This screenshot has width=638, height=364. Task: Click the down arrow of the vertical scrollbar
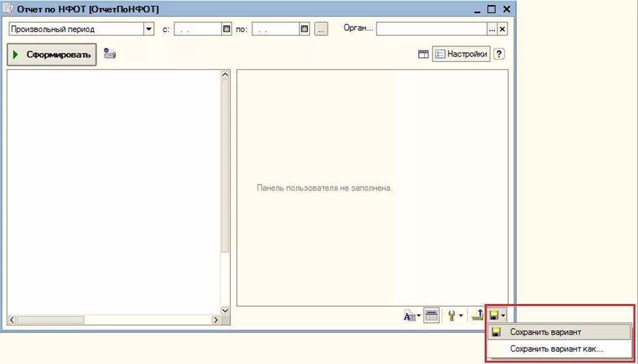[225, 311]
